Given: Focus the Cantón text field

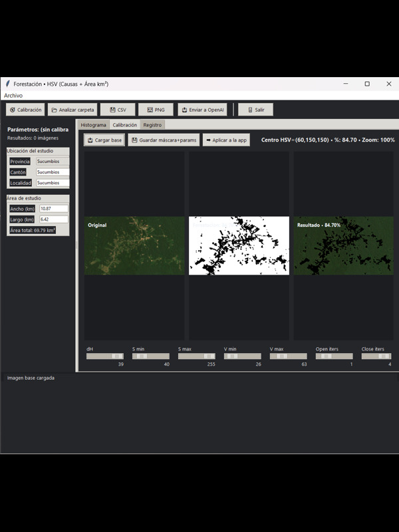Looking at the screenshot, I should (x=53, y=172).
